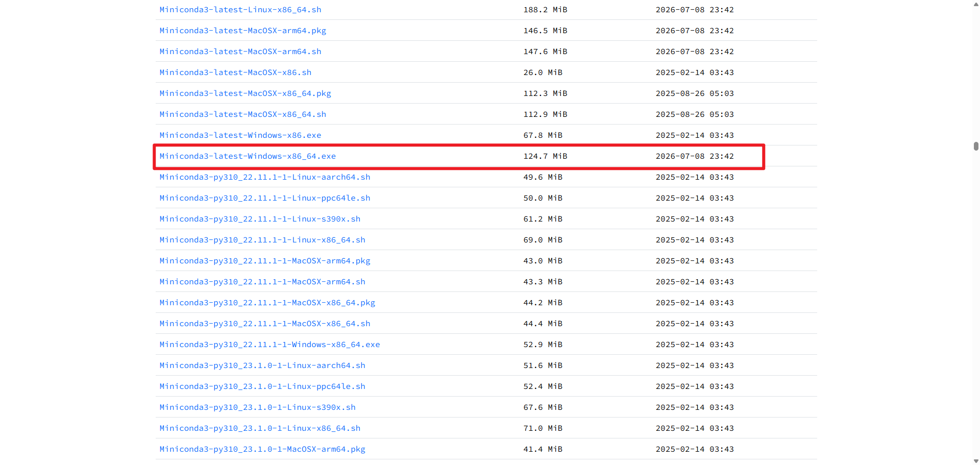Click Miniconda3-py310_22.11.1-1-MacOSX-arm64.sh
This screenshot has width=980, height=465.
tap(262, 282)
